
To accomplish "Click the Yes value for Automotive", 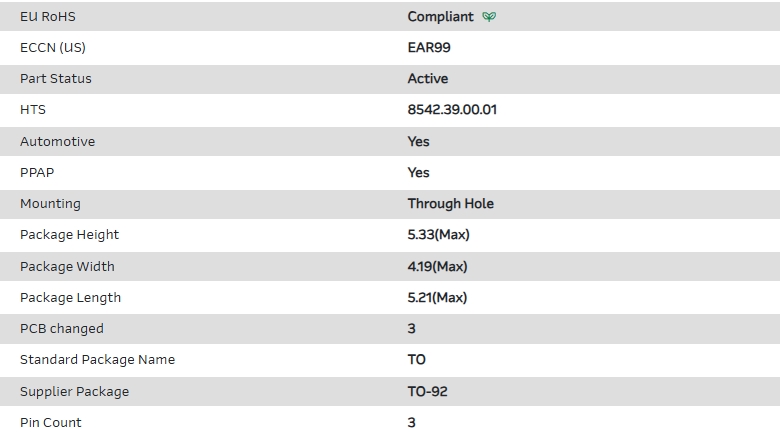I will point(418,141).
